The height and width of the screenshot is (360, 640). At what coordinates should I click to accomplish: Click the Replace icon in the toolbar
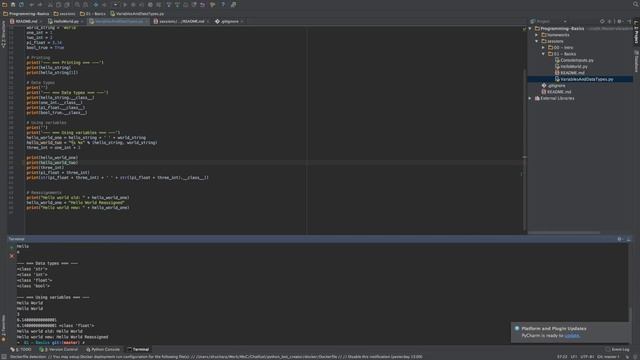[86, 4]
